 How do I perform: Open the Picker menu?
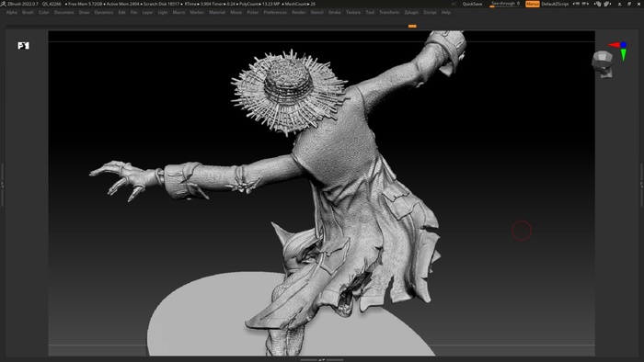click(253, 12)
